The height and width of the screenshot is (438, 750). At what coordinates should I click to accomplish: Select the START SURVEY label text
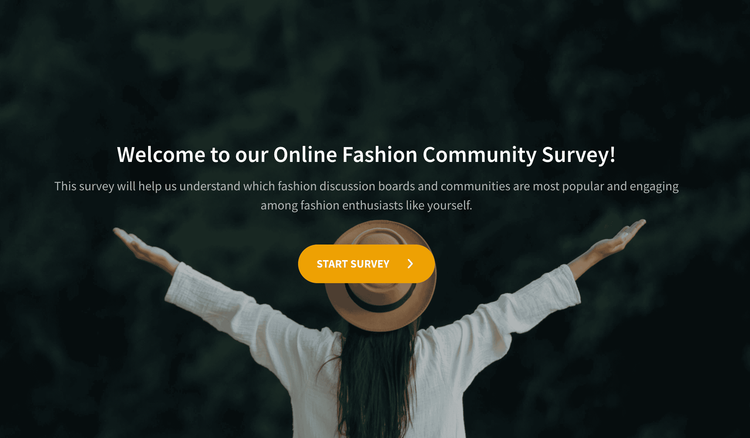point(353,264)
